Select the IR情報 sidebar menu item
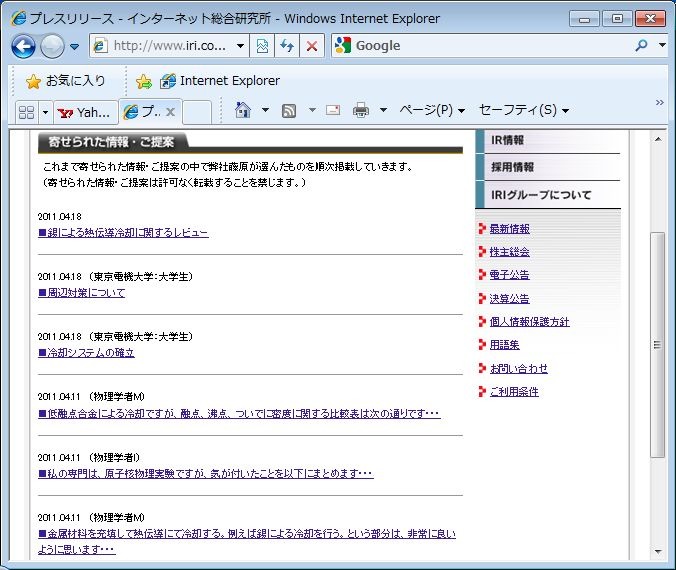676x570 pixels. (548, 141)
